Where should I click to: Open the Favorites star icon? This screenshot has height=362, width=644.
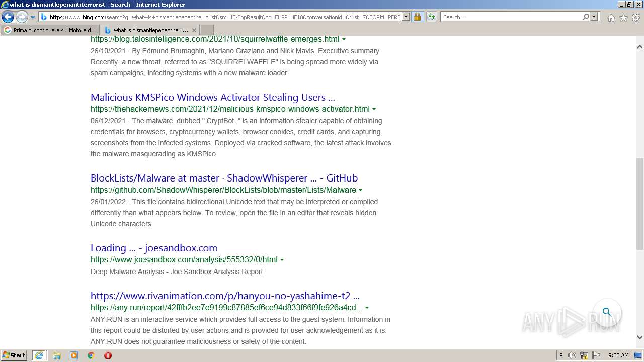pos(623,18)
